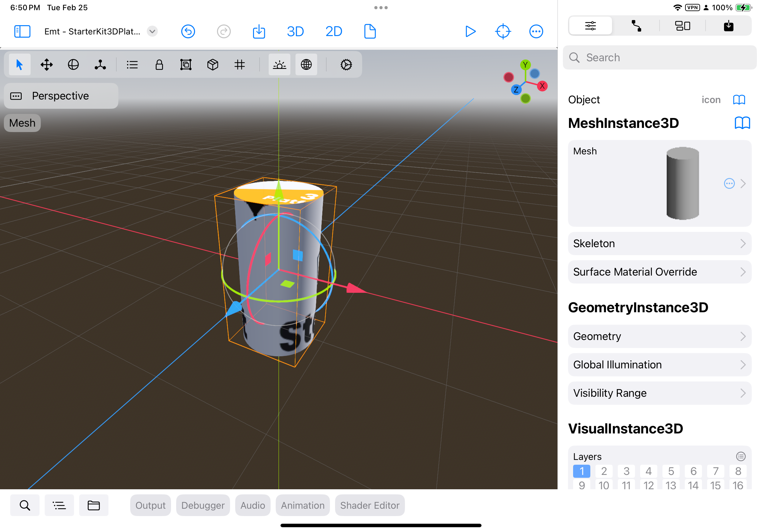Expand the Skeleton section
This screenshot has width=762, height=532.
[x=660, y=244]
